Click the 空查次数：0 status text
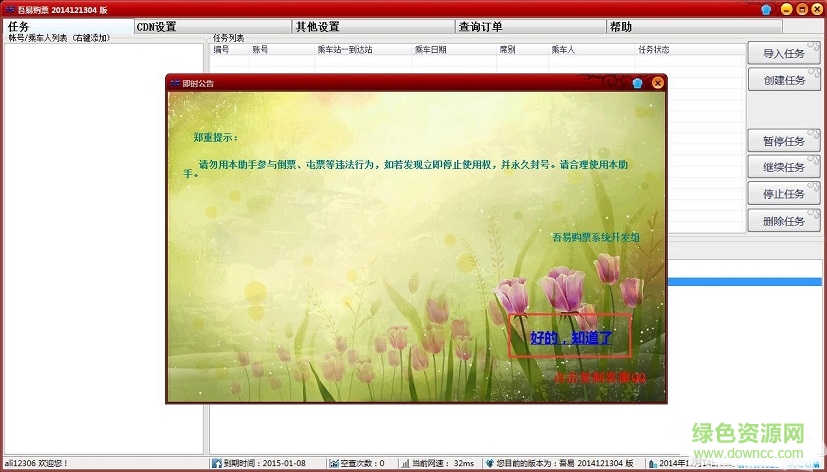Screen dimensions: 827x472 click(x=362, y=463)
